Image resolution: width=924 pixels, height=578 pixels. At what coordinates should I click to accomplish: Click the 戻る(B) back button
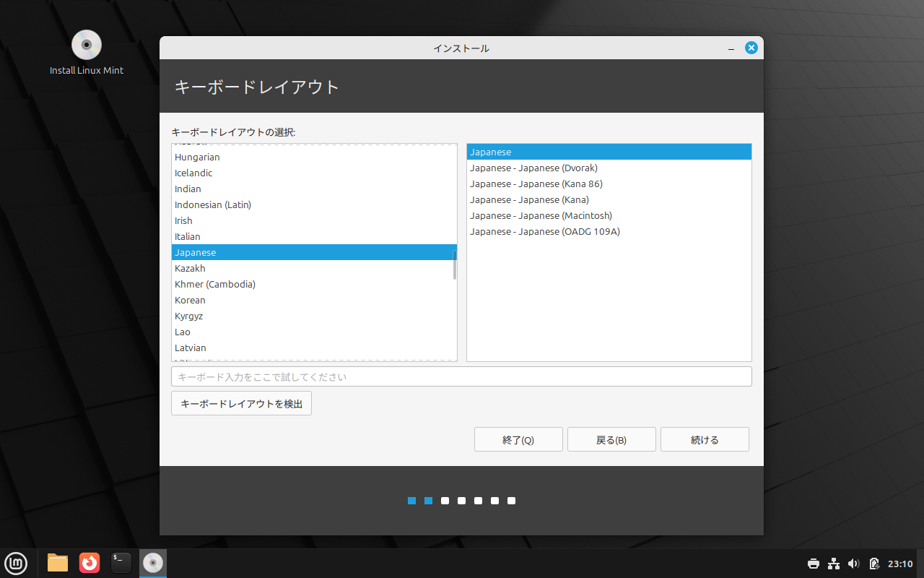click(x=611, y=439)
